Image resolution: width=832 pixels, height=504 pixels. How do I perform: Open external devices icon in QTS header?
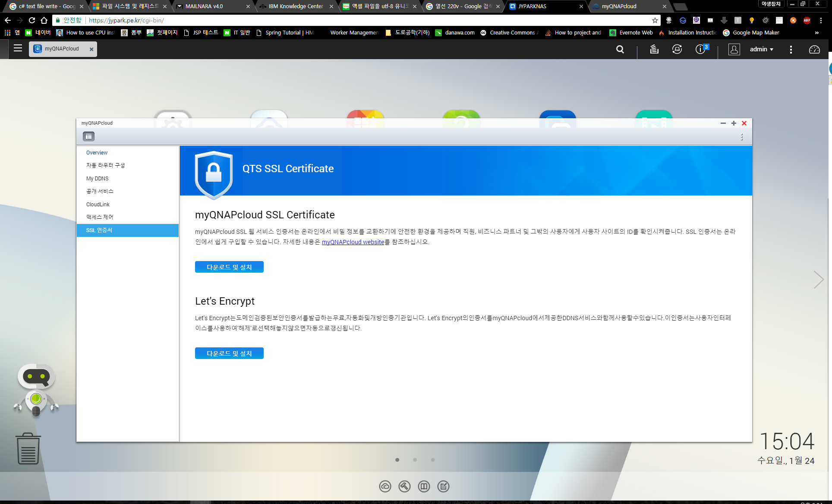[677, 49]
